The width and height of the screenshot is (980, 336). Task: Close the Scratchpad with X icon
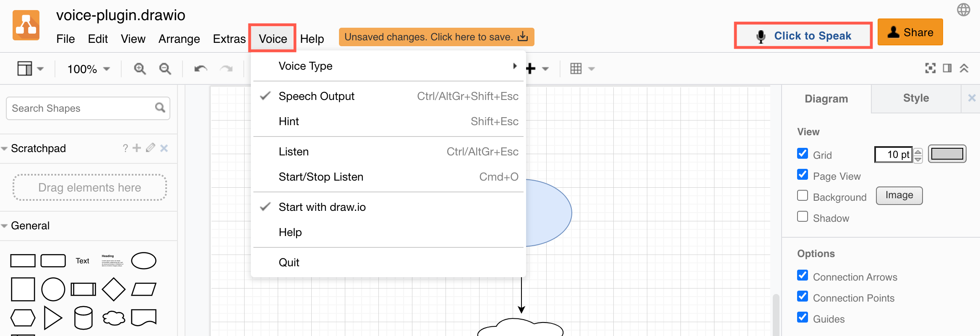164,148
